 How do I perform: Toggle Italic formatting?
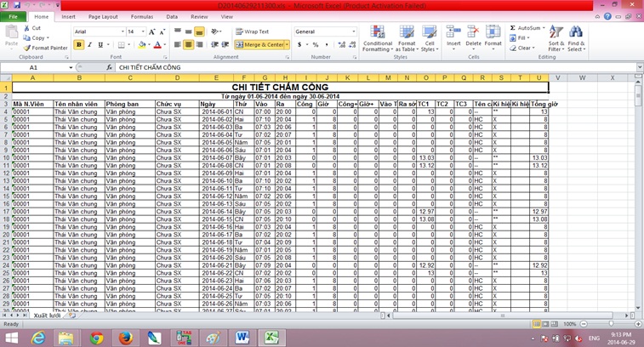pyautogui.click(x=89, y=45)
